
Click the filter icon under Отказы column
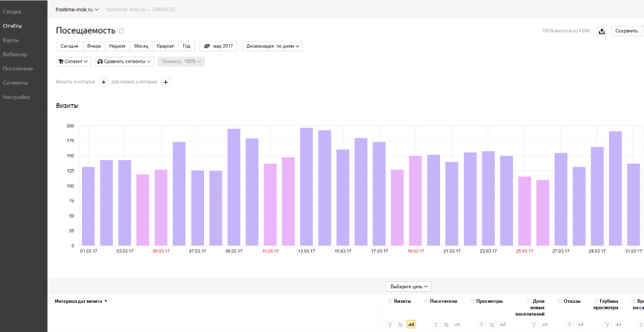pos(570,325)
